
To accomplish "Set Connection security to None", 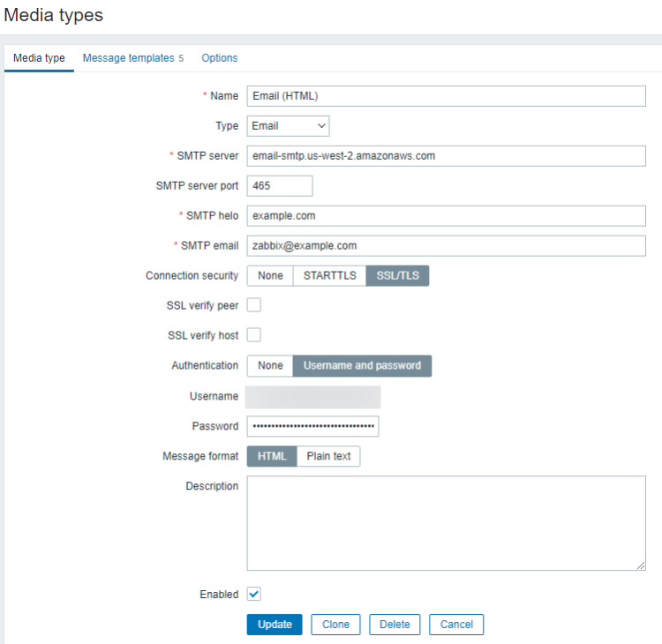I will click(x=270, y=276).
